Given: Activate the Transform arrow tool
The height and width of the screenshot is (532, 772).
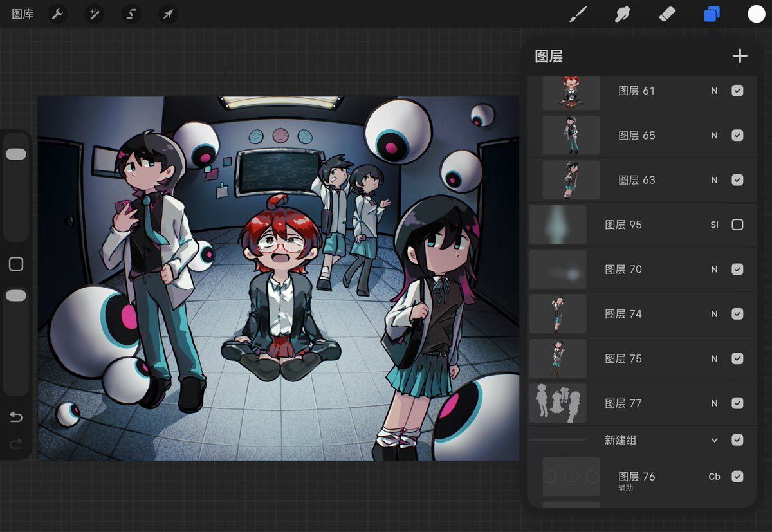Looking at the screenshot, I should click(168, 14).
